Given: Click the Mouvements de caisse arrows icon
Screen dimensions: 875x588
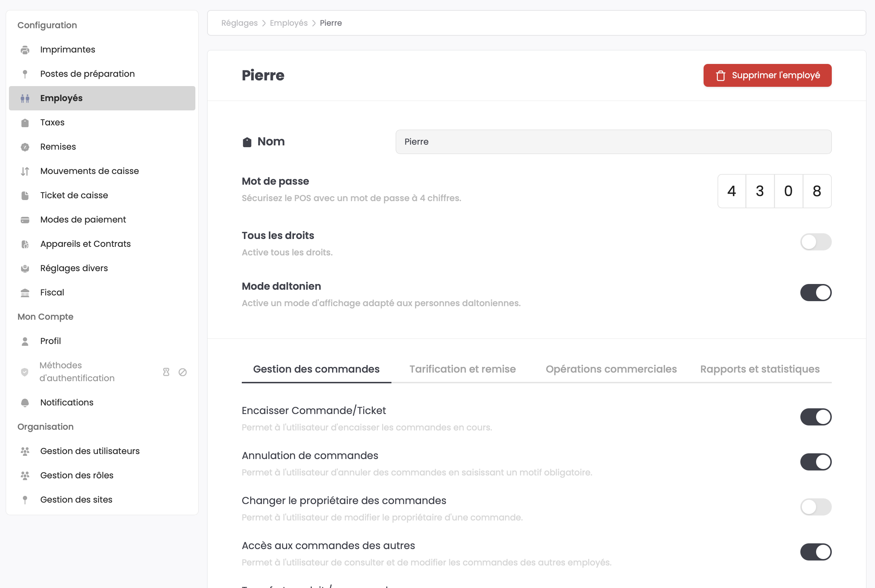Looking at the screenshot, I should 25,171.
